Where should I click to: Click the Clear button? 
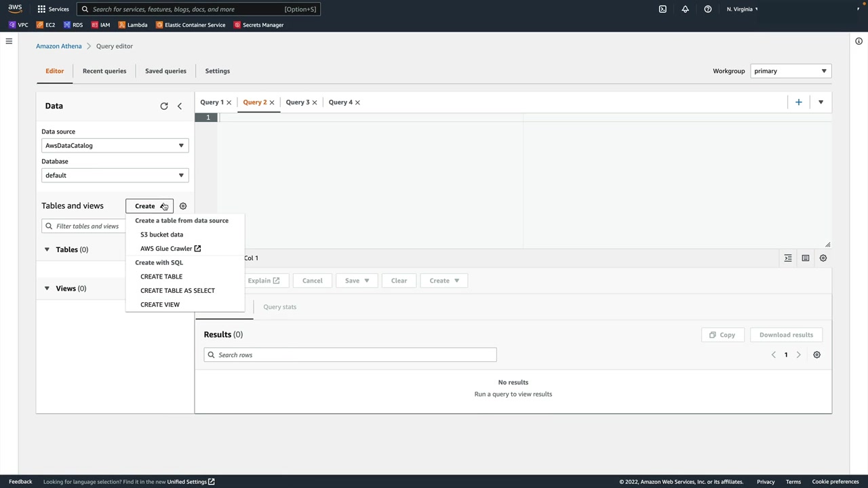click(399, 281)
